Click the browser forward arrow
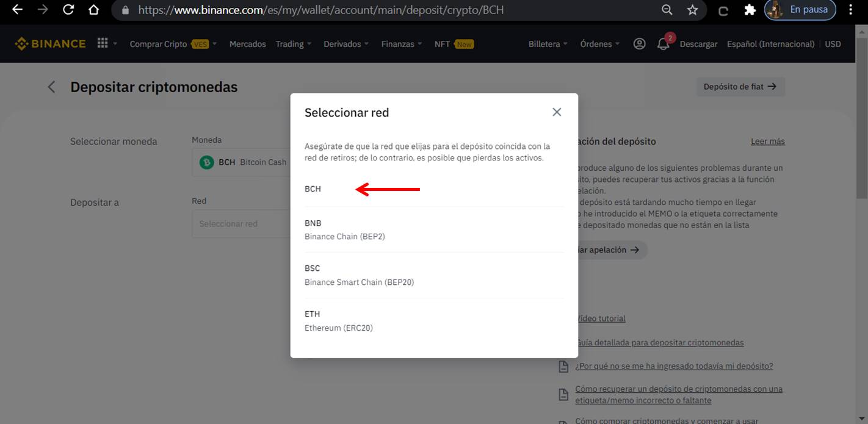Viewport: 868px width, 424px height. (43, 10)
